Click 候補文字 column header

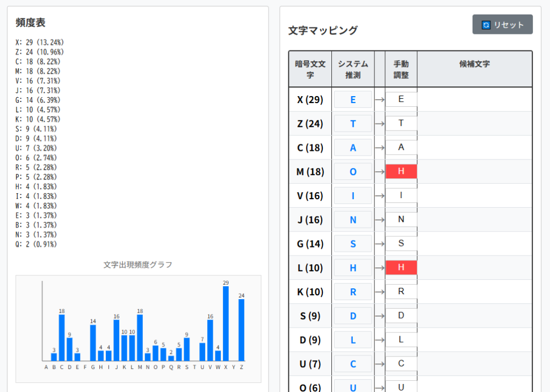474,64
